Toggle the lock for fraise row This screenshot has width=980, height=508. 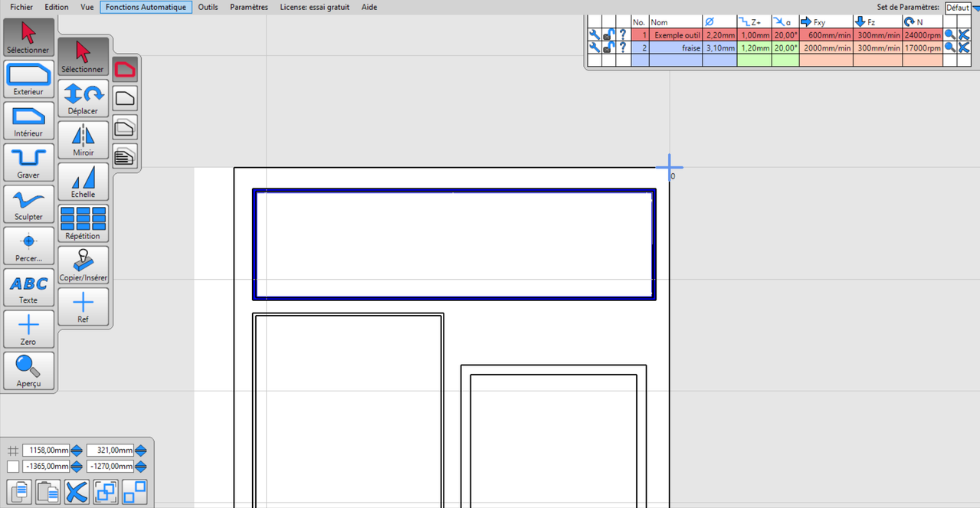coord(608,48)
